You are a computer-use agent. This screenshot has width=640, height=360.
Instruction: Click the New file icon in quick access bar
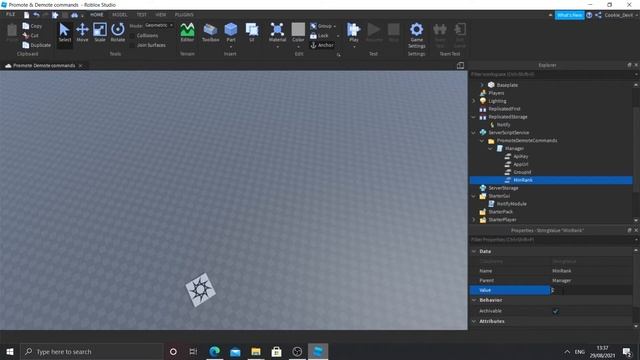[27, 15]
